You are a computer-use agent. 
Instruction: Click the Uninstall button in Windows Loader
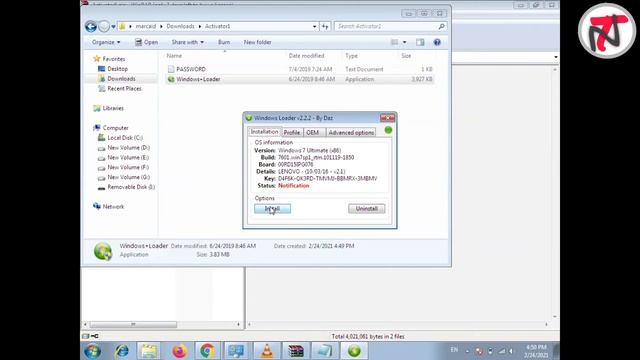click(366, 209)
